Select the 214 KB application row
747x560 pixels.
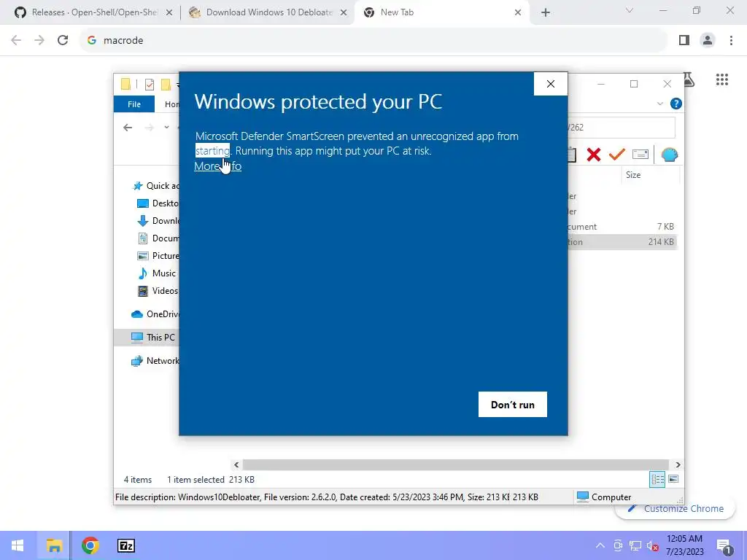click(622, 242)
